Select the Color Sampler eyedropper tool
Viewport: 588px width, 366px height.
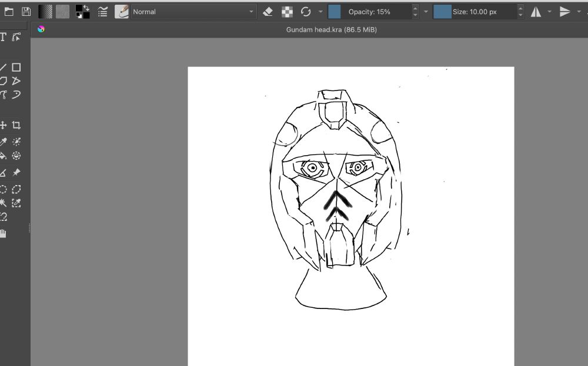3,142
